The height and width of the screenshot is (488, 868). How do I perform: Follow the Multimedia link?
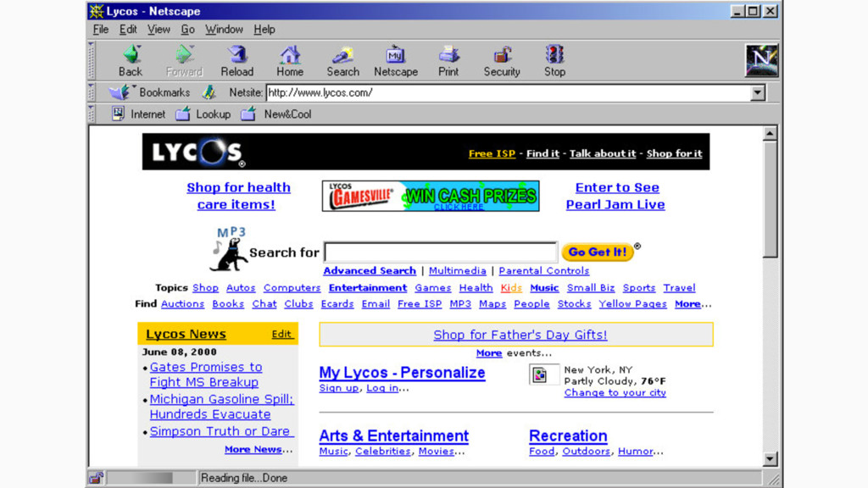click(x=457, y=270)
